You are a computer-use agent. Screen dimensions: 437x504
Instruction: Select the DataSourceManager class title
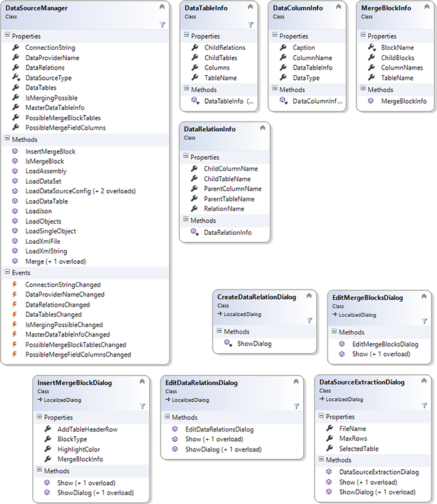point(36,8)
